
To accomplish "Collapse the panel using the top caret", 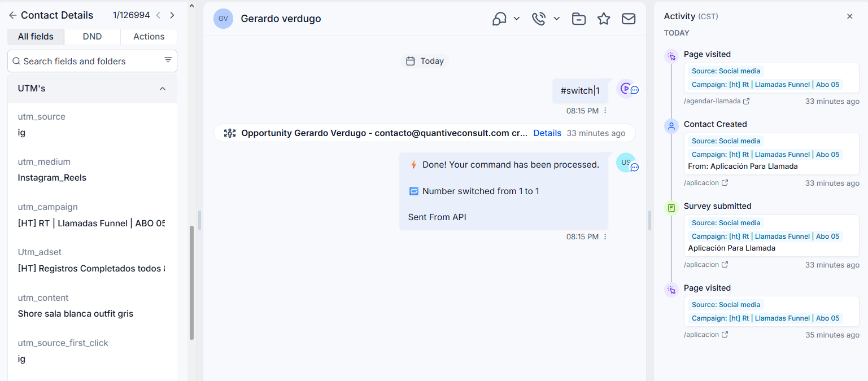I will pos(191,6).
